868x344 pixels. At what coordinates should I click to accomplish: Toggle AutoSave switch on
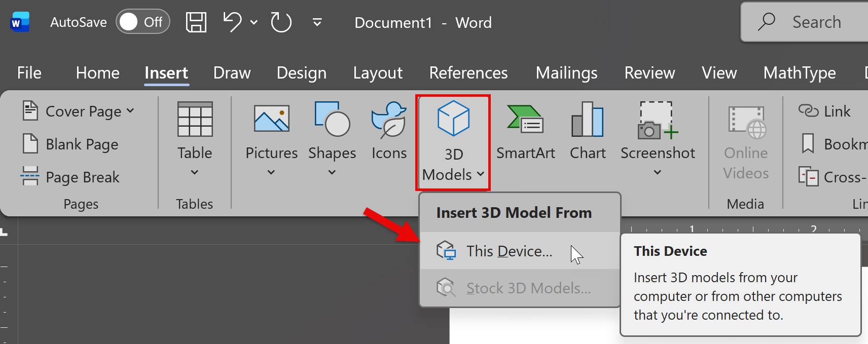pos(143,22)
